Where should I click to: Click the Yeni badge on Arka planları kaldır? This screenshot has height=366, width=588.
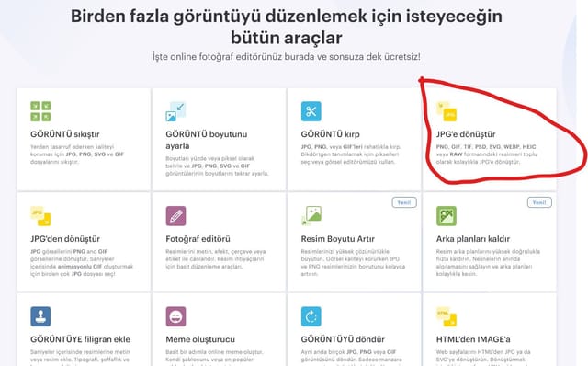[x=539, y=202]
